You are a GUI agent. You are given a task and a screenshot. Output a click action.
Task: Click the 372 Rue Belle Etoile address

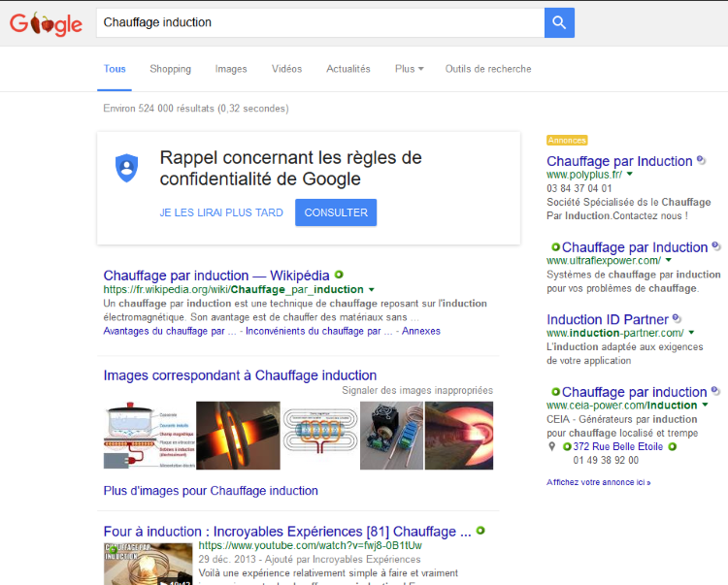(x=618, y=446)
